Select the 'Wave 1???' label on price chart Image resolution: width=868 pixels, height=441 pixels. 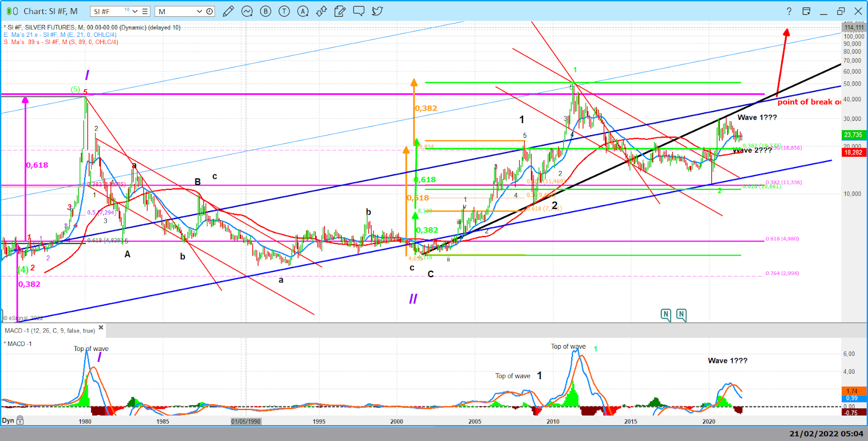pos(757,117)
